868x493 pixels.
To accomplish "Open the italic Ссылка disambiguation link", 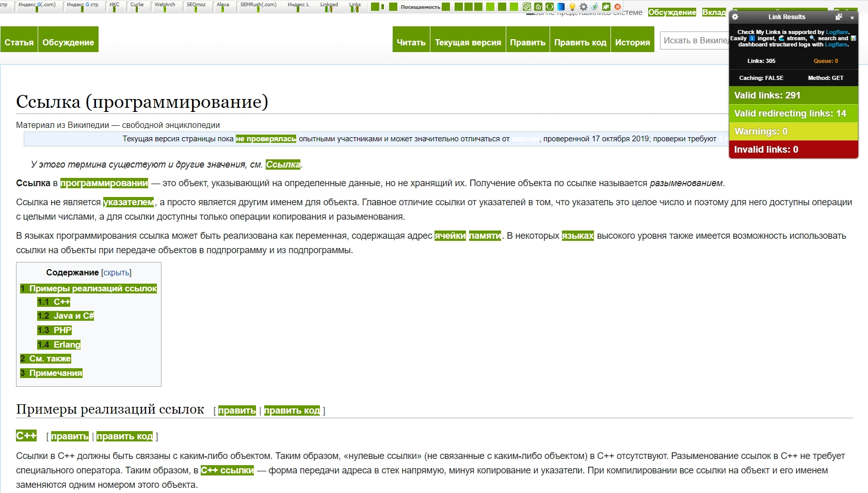I will coord(283,165).
